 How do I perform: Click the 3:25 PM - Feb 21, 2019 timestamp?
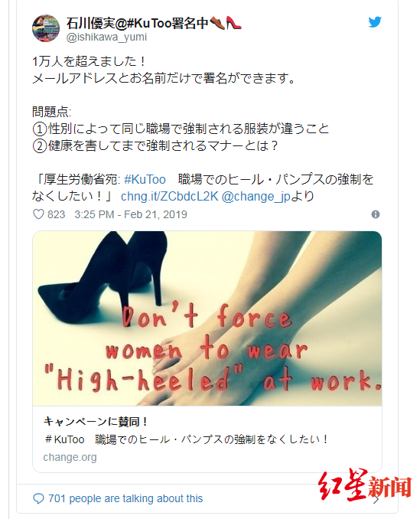click(131, 214)
